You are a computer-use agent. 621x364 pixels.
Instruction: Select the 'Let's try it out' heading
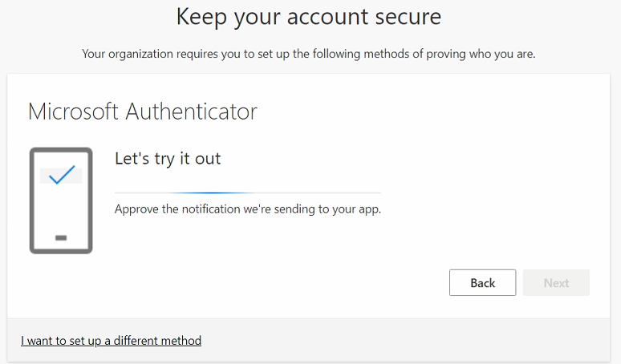pyautogui.click(x=168, y=159)
